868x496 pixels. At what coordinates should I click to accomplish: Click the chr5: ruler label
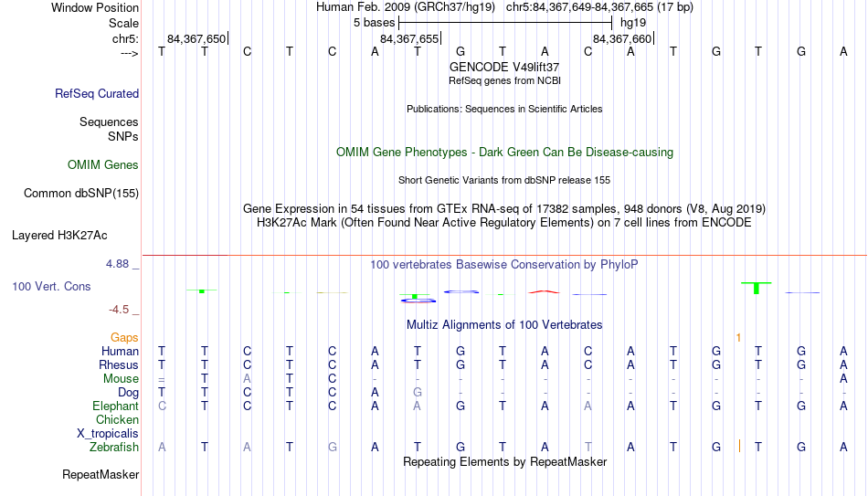tap(126, 38)
